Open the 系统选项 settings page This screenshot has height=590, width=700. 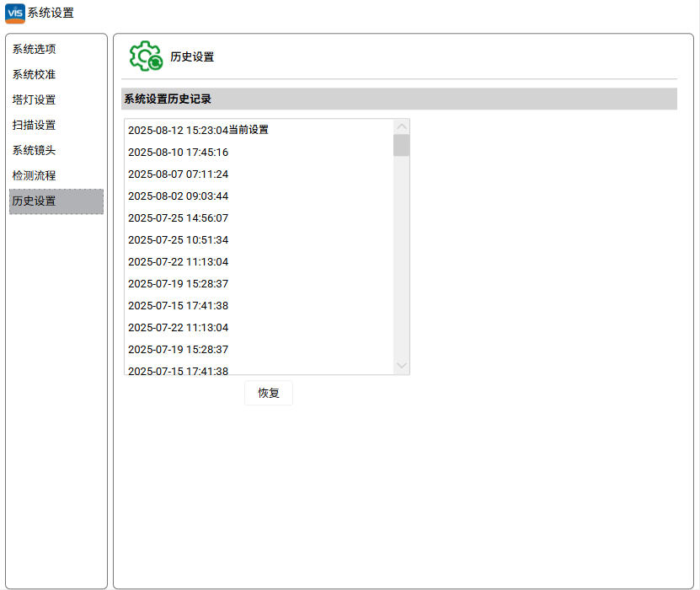(34, 50)
